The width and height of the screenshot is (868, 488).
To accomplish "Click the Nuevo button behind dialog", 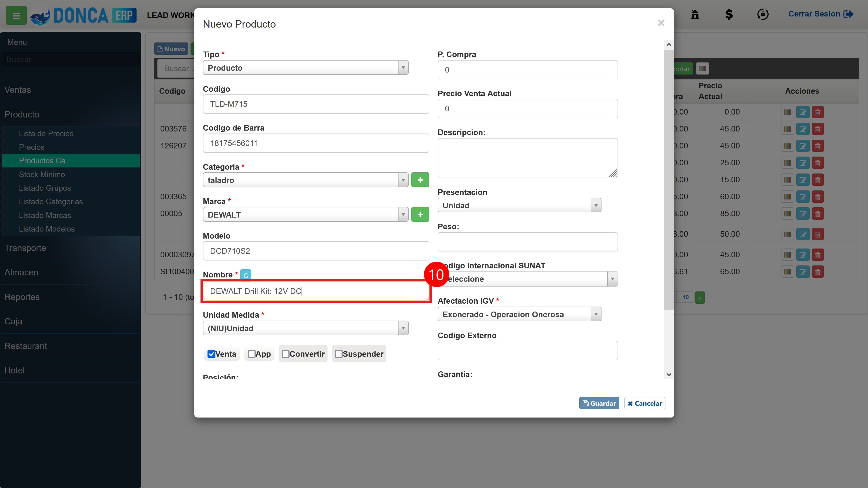I will coord(171,49).
